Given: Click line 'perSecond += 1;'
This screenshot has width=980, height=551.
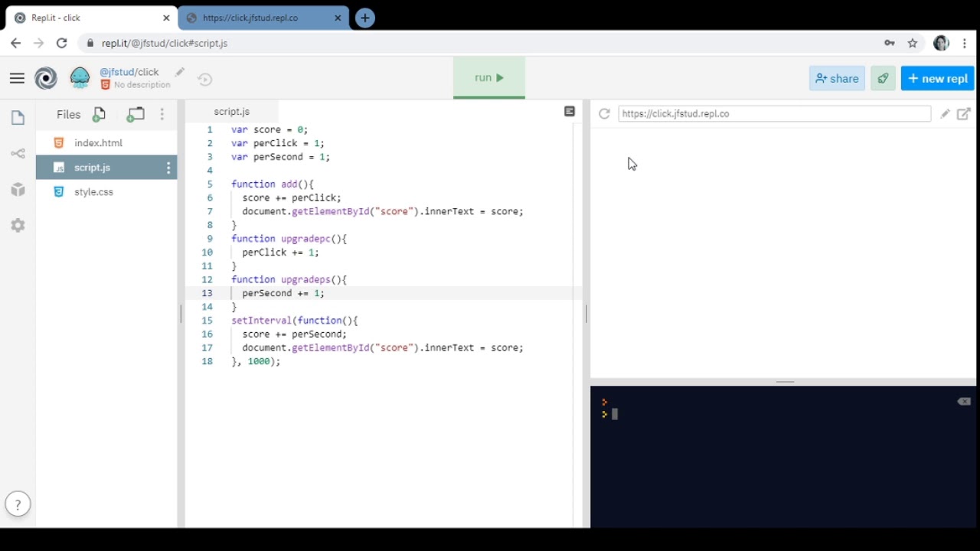Looking at the screenshot, I should coord(283,293).
